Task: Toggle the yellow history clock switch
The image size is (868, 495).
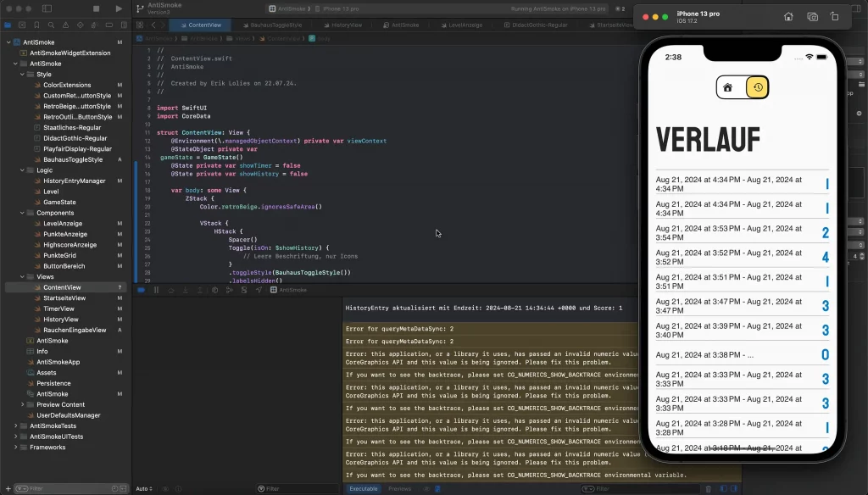Action: click(757, 86)
